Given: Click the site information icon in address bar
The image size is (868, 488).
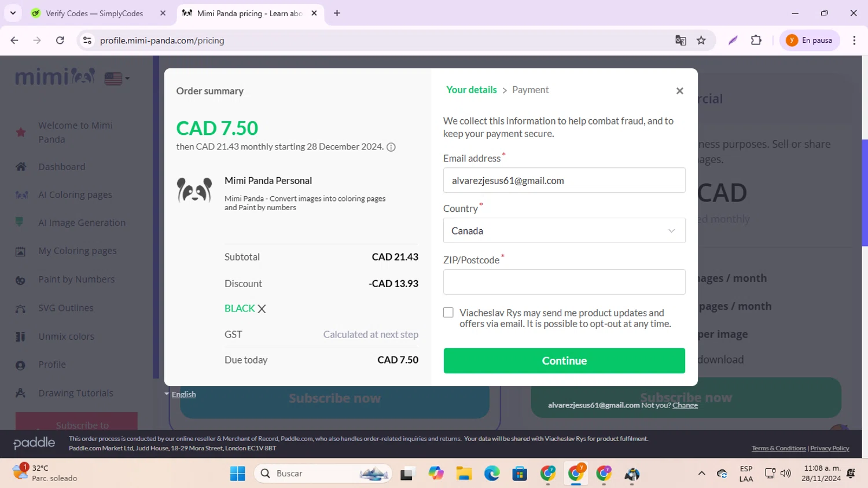Looking at the screenshot, I should (87, 41).
